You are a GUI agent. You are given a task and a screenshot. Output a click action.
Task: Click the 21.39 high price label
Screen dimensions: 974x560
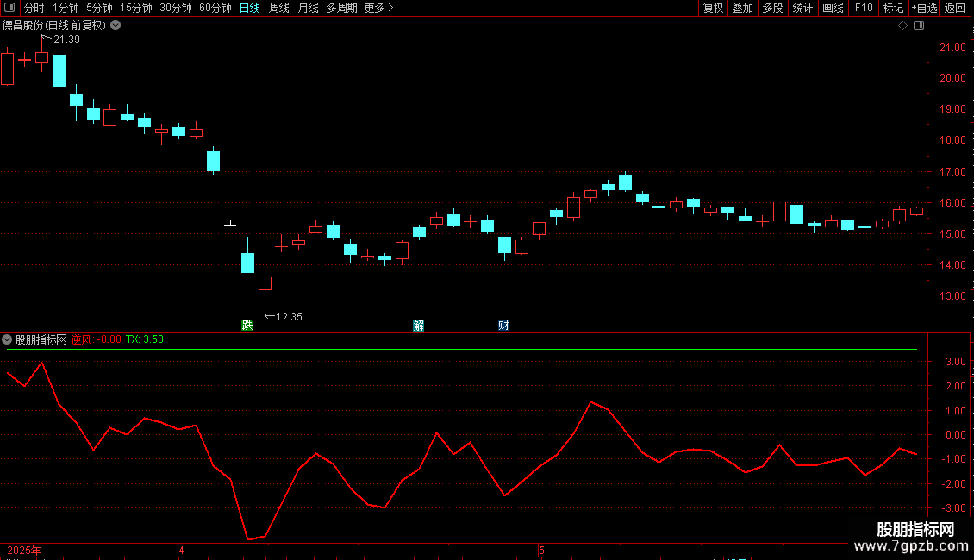66,40
